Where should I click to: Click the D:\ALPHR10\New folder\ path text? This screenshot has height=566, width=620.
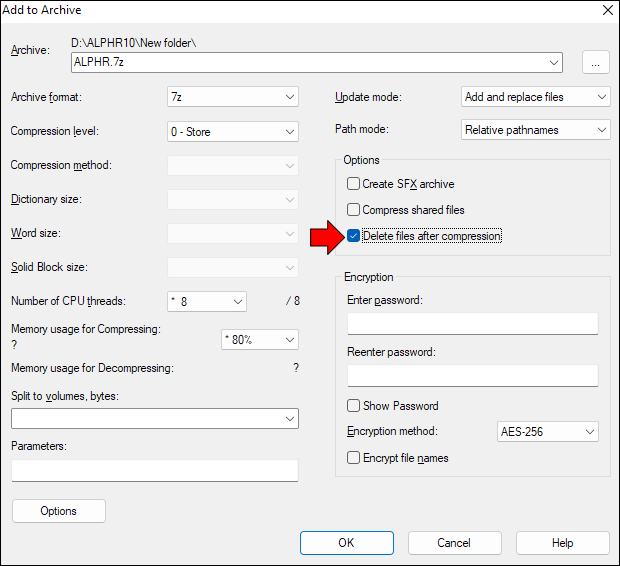click(x=134, y=43)
